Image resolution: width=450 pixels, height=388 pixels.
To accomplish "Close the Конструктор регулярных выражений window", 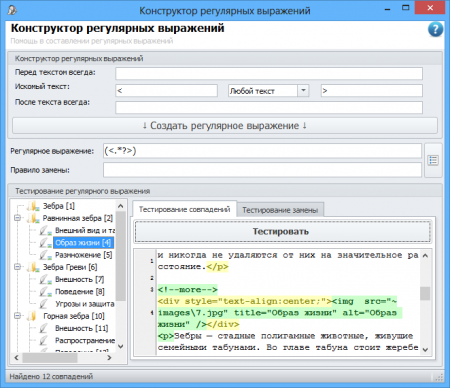I will coord(430,8).
